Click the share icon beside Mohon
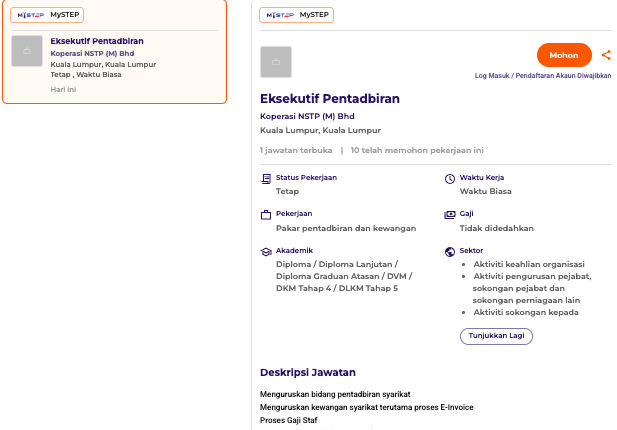Viewport: 617px width, 430px height. [x=606, y=55]
